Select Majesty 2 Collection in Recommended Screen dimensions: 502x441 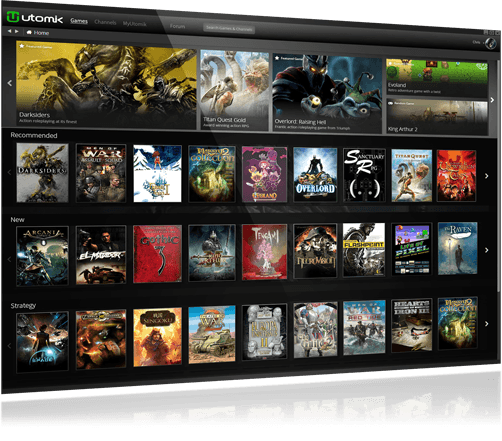[x=212, y=174]
